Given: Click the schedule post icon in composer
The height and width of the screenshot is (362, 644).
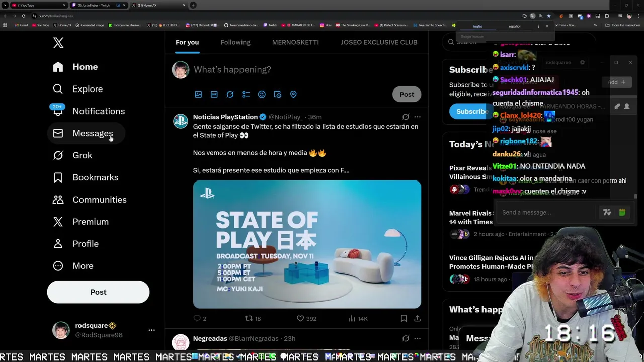Looking at the screenshot, I should [277, 94].
